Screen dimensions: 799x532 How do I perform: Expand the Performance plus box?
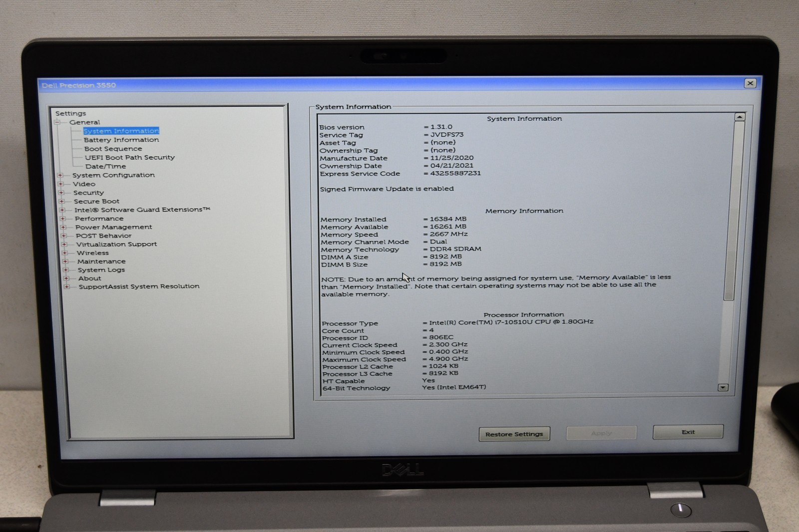point(63,219)
